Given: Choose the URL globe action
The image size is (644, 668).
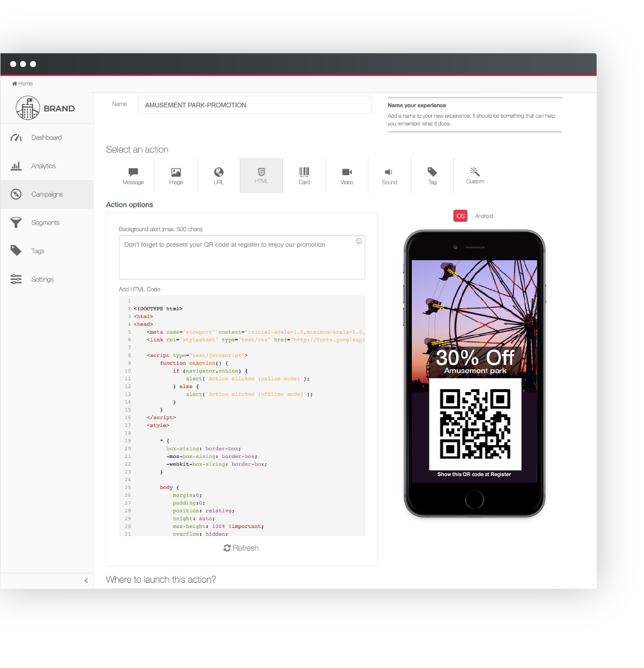Looking at the screenshot, I should pos(219,176).
